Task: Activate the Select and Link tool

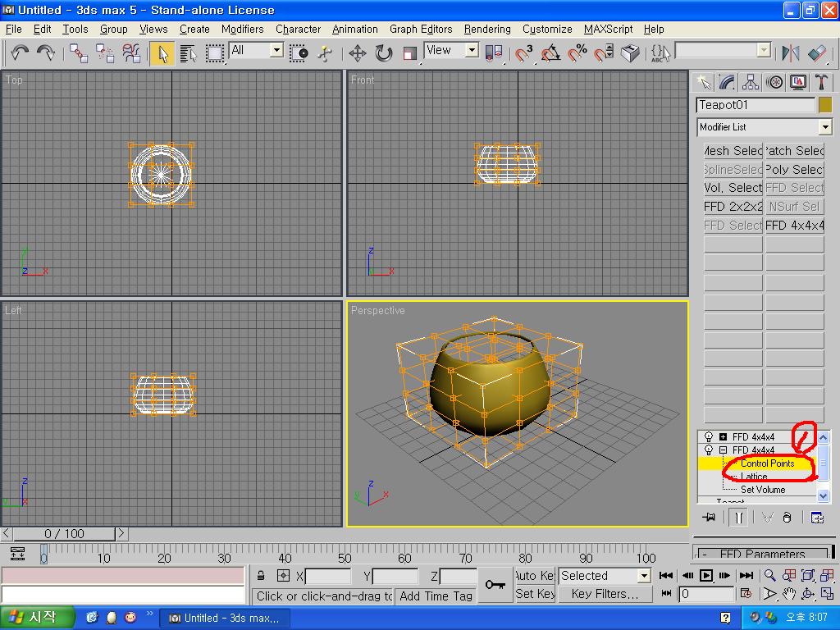Action: [x=79, y=53]
